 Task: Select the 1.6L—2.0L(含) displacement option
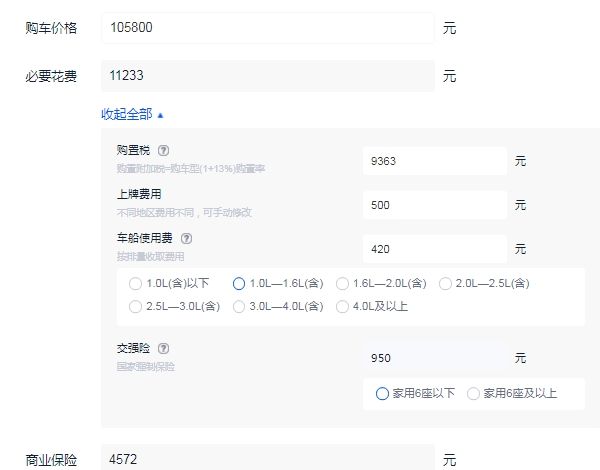381,284
